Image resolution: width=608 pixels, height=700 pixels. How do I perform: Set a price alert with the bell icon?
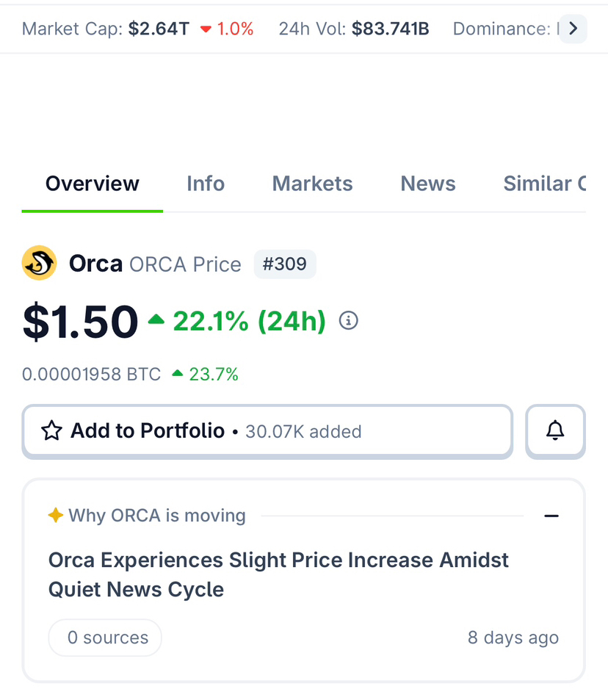[x=555, y=430]
